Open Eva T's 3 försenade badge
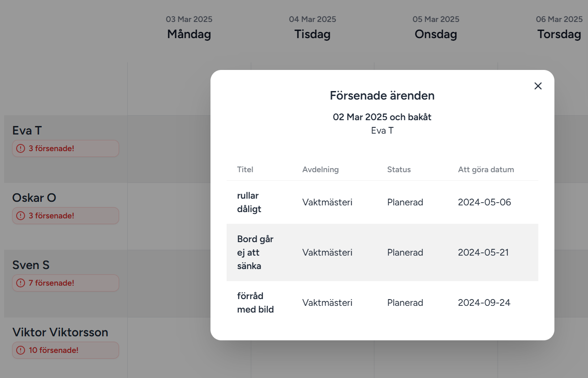The image size is (588, 378). (65, 148)
